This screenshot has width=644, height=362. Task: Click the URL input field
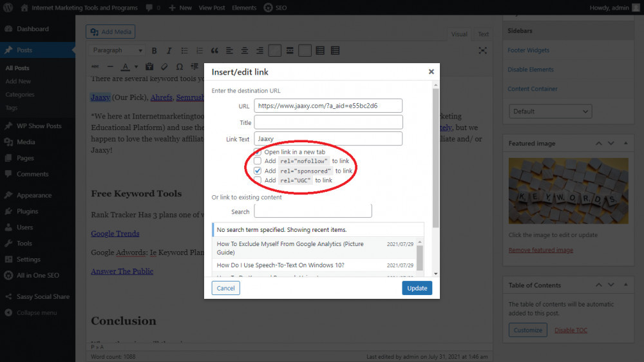click(x=328, y=106)
